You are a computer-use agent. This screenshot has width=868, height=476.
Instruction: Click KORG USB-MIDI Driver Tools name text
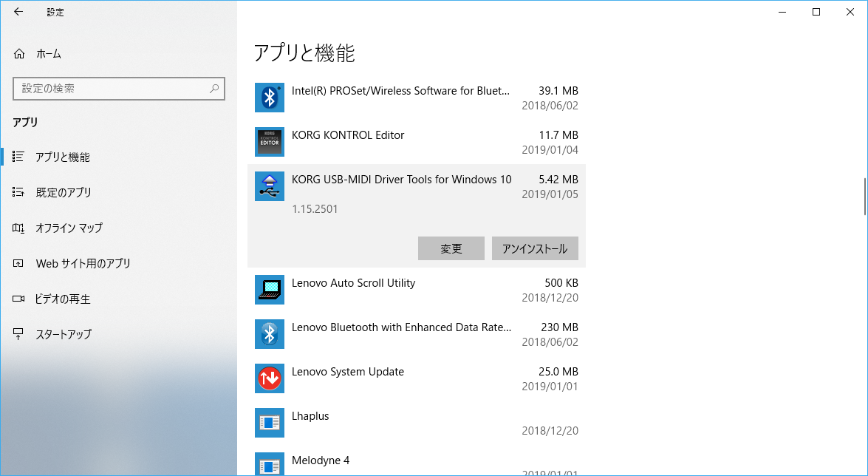click(401, 179)
